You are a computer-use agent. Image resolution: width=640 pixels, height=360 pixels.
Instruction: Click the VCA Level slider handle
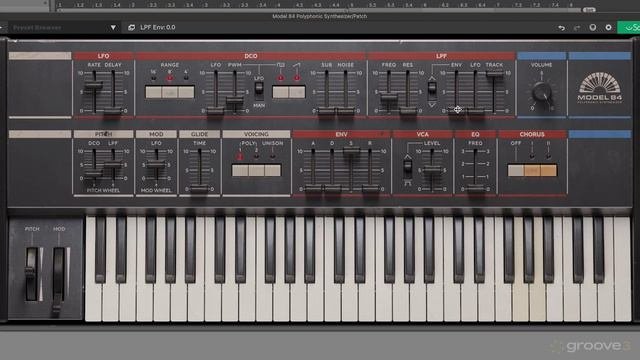tap(432, 170)
